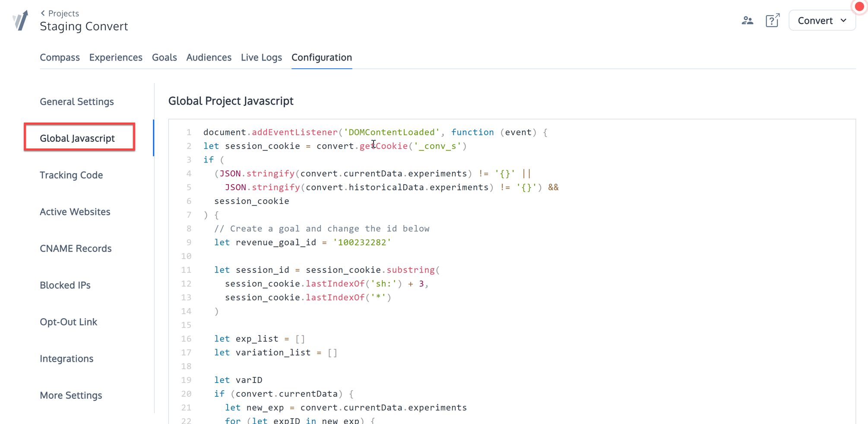Open More Settings in sidebar
This screenshot has width=868, height=424.
click(71, 395)
